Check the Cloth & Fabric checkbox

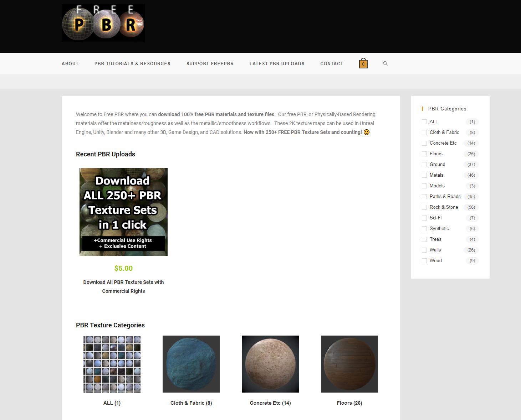click(x=424, y=133)
